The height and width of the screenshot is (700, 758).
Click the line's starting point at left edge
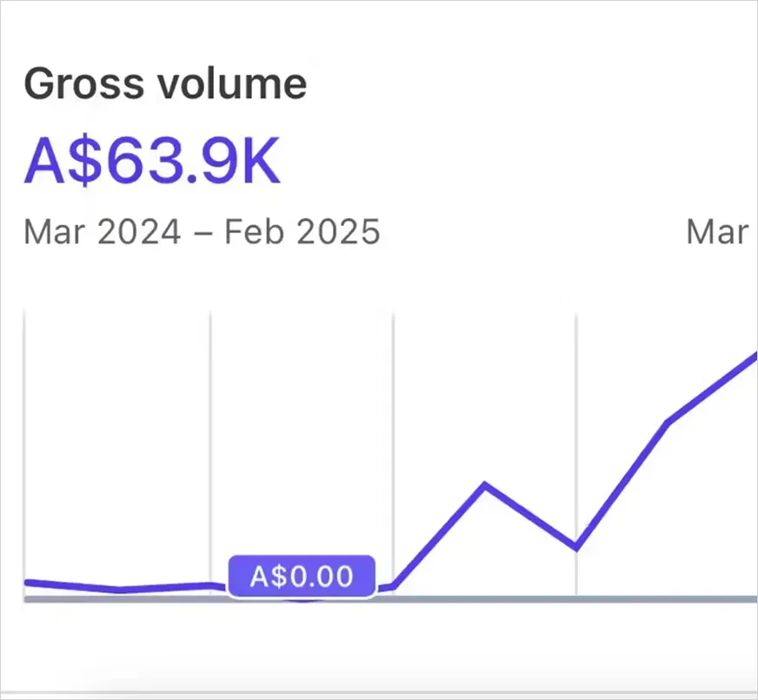(x=27, y=583)
